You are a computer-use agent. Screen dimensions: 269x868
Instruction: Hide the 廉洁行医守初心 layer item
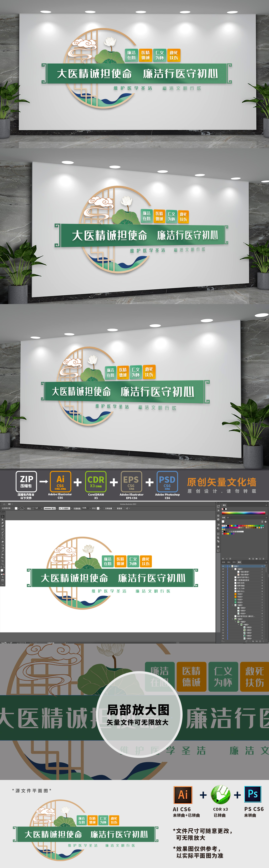coord(223,578)
